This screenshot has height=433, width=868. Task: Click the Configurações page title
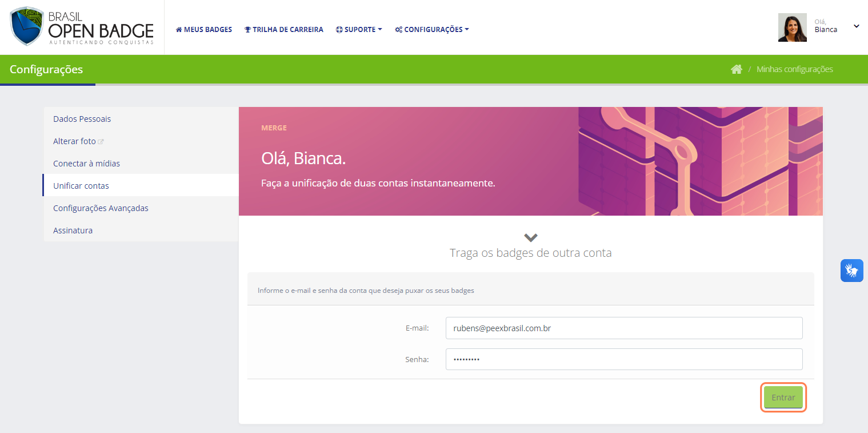click(x=46, y=69)
